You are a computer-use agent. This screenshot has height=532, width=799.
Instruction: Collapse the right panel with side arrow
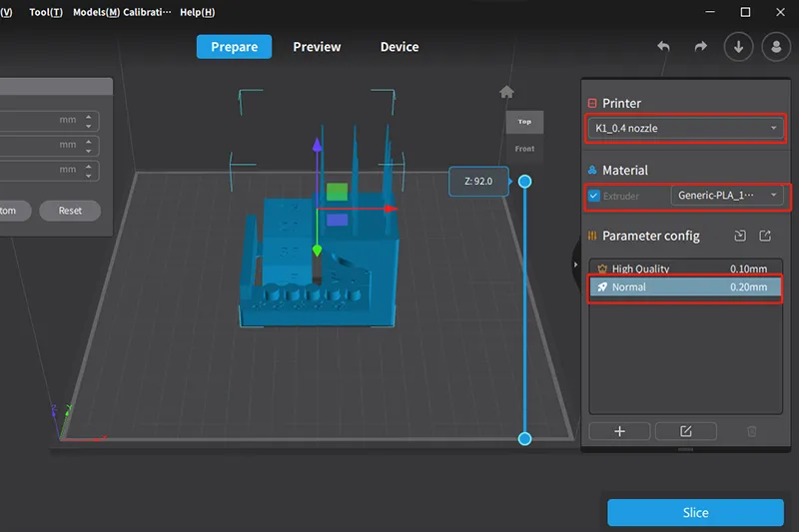pos(574,265)
